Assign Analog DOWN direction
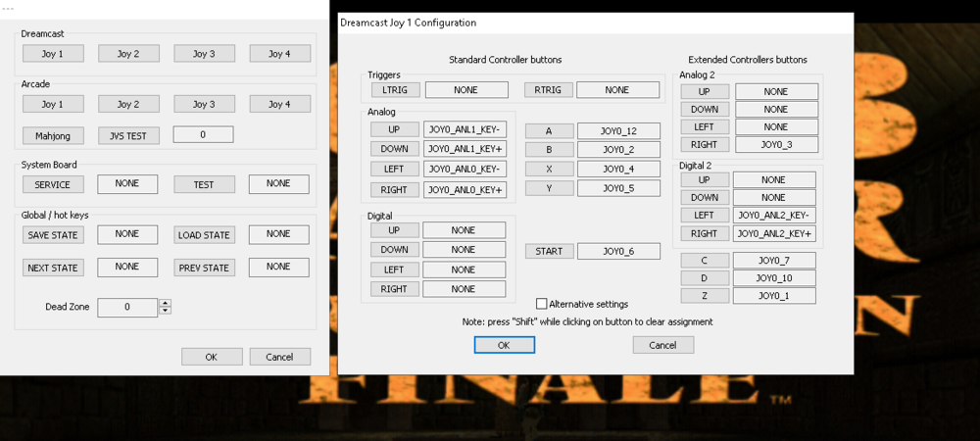This screenshot has height=441, width=980. [x=394, y=149]
